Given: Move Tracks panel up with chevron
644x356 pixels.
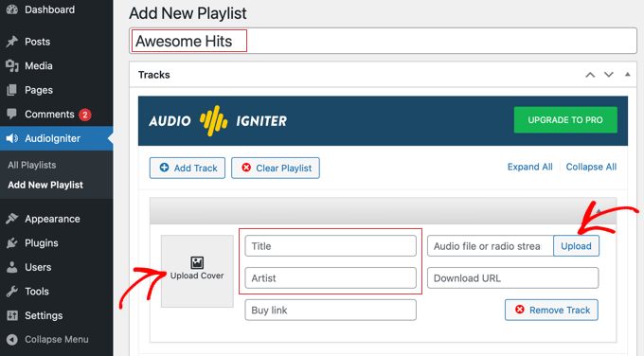Looking at the screenshot, I should coord(590,75).
